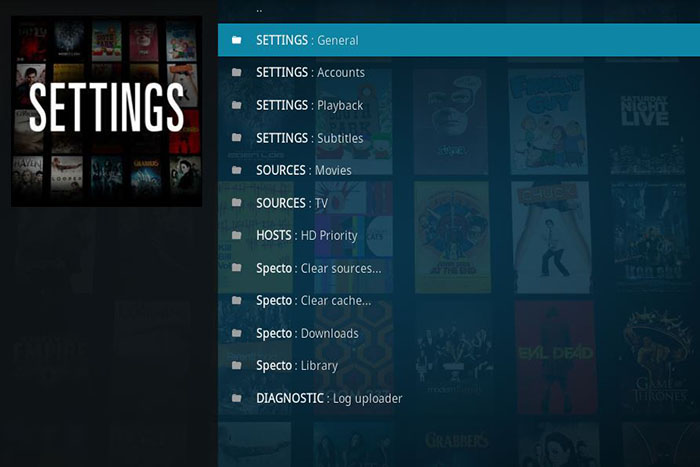700x467 pixels.
Task: Run Specto : Clear cache...
Action: tap(459, 300)
